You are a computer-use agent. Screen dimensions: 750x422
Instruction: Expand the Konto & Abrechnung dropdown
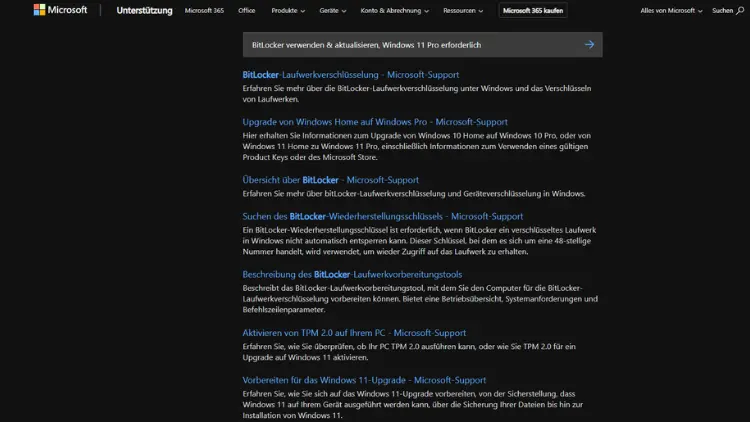pyautogui.click(x=395, y=11)
